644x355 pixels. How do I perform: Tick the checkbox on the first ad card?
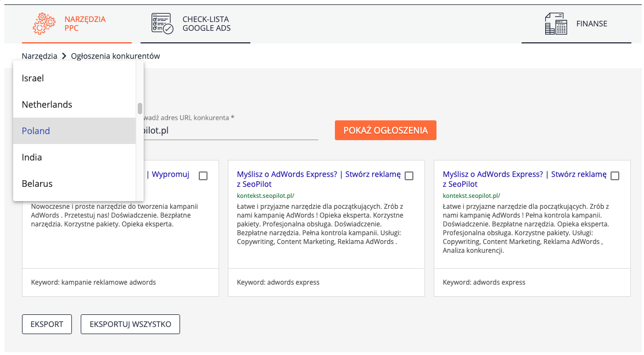pyautogui.click(x=203, y=176)
